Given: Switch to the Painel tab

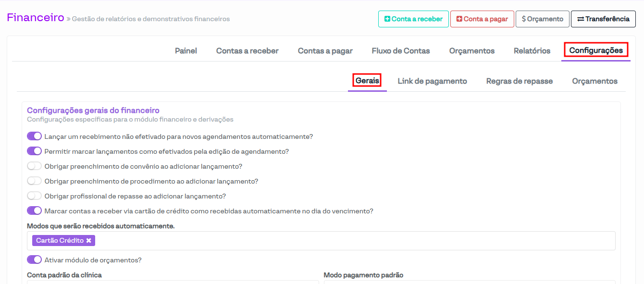Looking at the screenshot, I should [186, 51].
